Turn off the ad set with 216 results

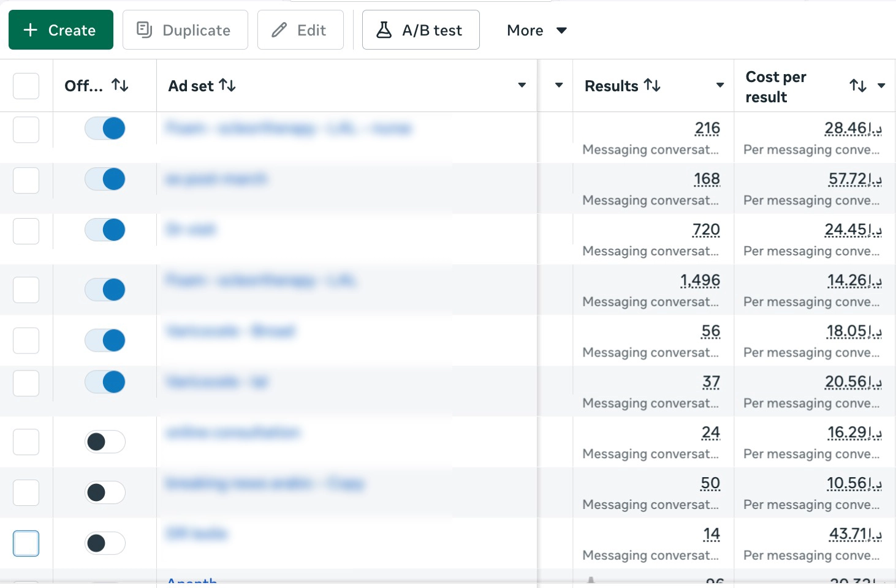[x=105, y=129]
